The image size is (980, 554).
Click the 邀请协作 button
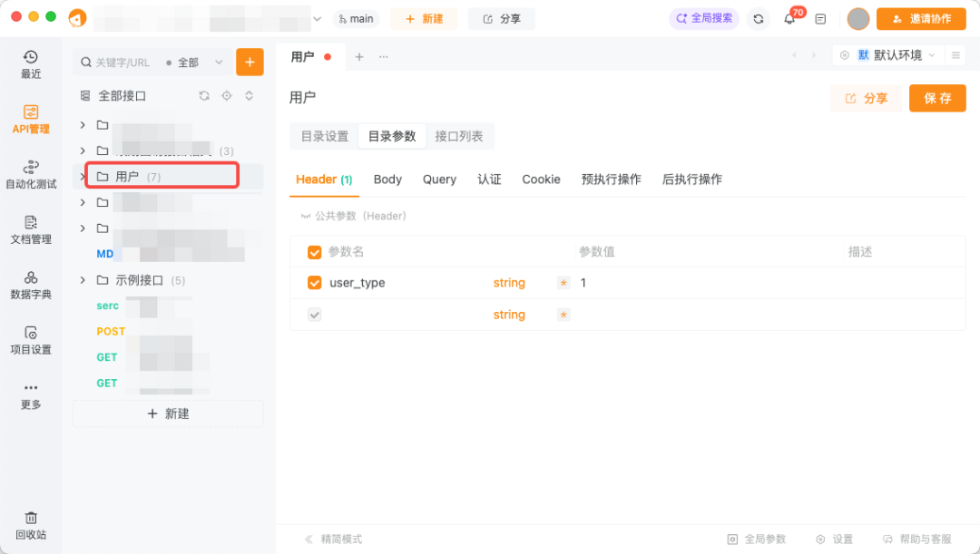pyautogui.click(x=920, y=19)
